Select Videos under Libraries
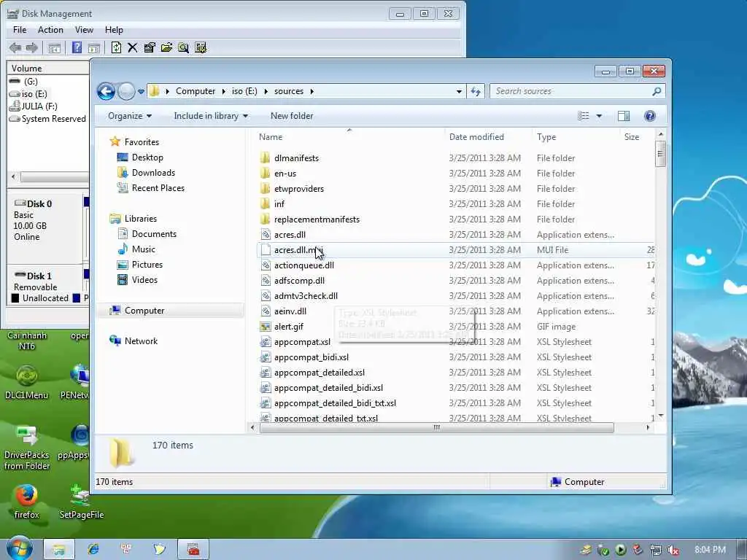 (x=144, y=279)
